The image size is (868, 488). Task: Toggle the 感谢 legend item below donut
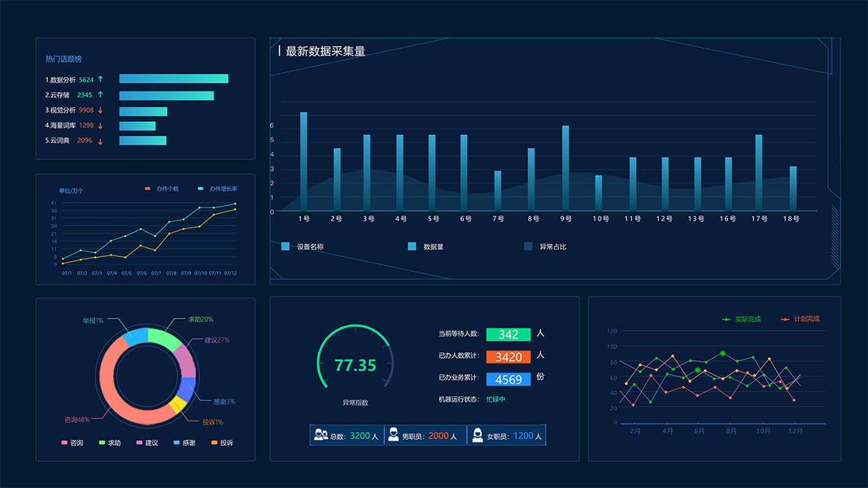click(x=185, y=442)
